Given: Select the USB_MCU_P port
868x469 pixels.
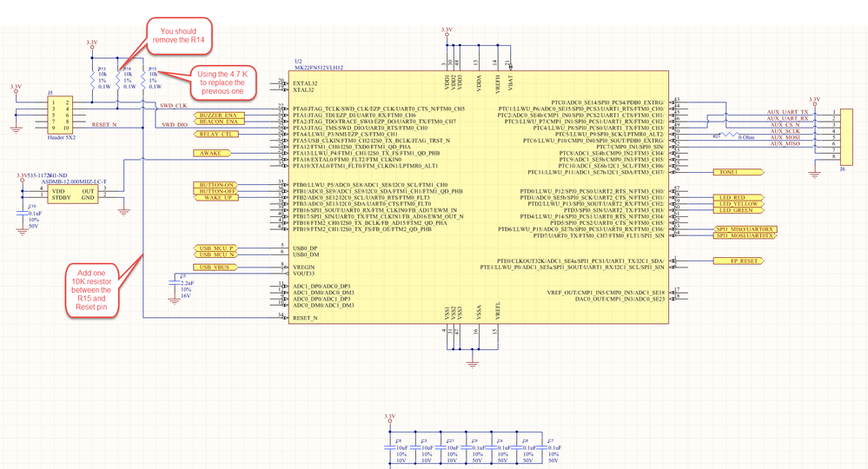Looking at the screenshot, I should pyautogui.click(x=216, y=248).
